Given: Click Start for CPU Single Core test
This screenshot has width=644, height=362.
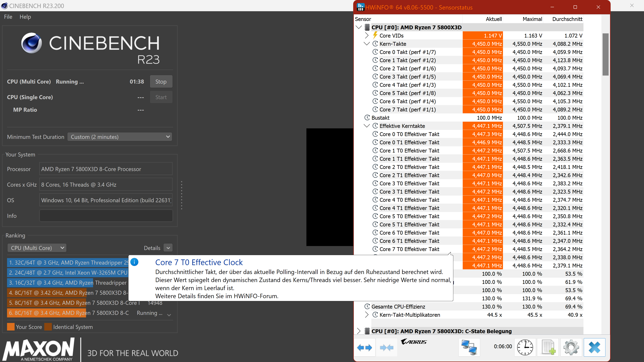Looking at the screenshot, I should [161, 97].
